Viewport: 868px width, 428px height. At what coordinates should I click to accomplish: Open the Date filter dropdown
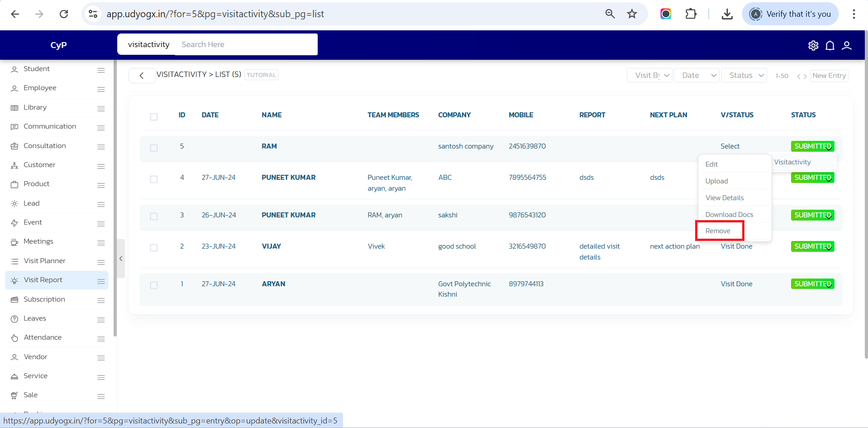click(x=696, y=75)
